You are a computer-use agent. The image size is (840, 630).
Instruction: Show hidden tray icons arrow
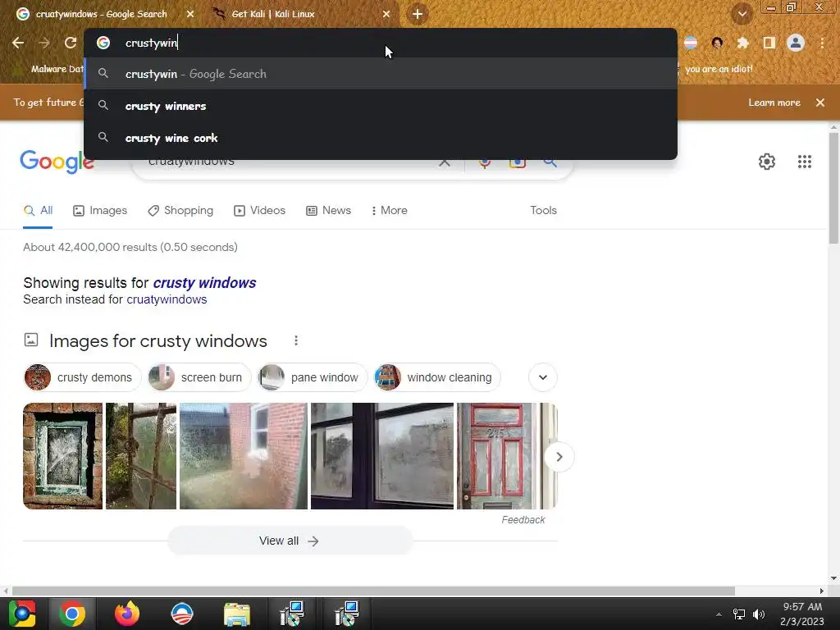[x=719, y=614]
